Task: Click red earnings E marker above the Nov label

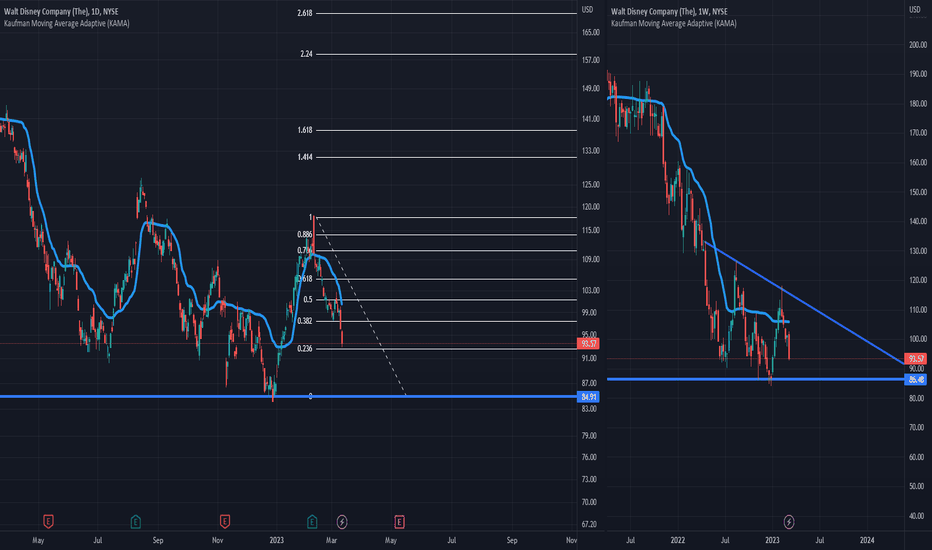Action: click(225, 522)
